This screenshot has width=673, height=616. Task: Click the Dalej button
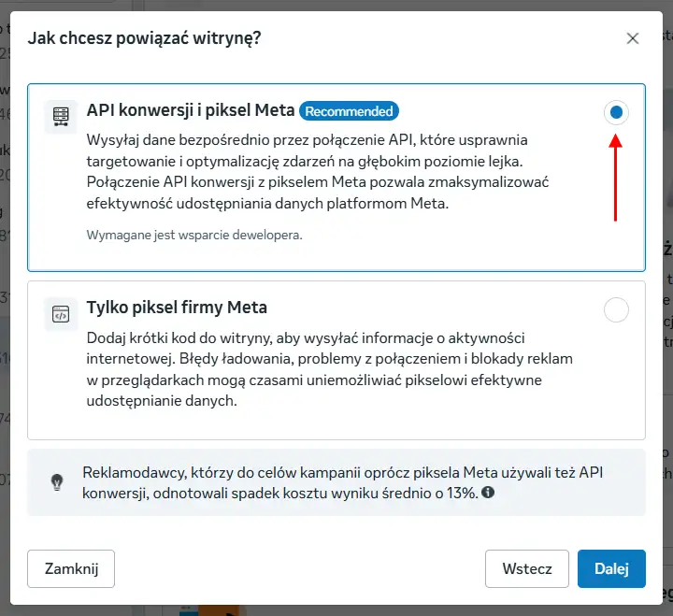pyautogui.click(x=611, y=568)
